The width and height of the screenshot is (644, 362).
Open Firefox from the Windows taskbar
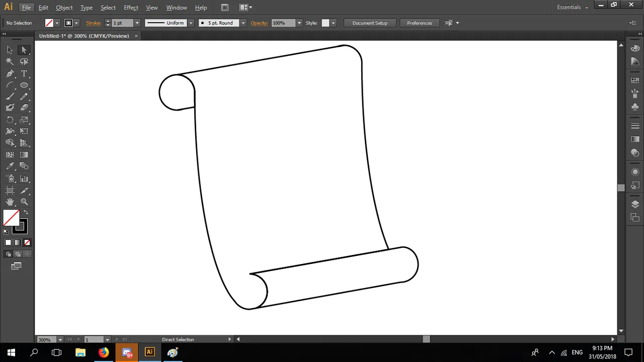pyautogui.click(x=104, y=352)
